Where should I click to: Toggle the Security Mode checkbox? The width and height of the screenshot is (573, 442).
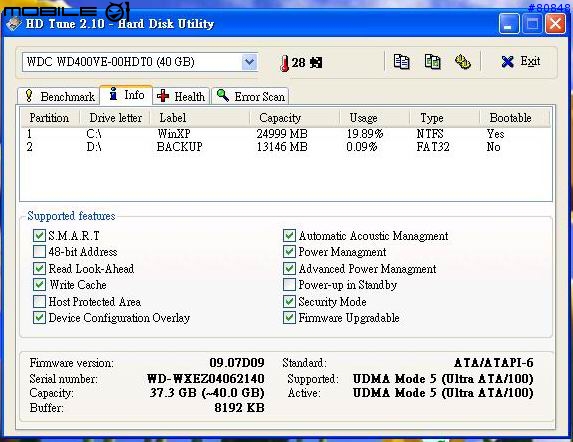coord(289,301)
